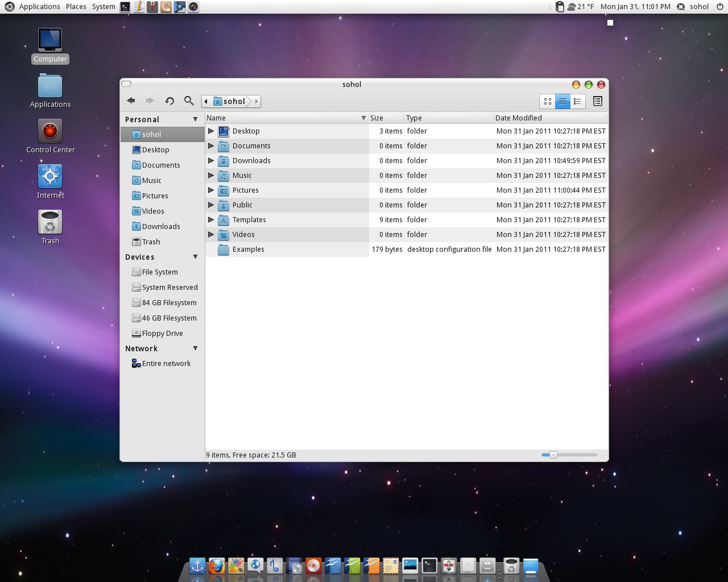Switch to compact view mode
The image size is (728, 582).
[577, 101]
